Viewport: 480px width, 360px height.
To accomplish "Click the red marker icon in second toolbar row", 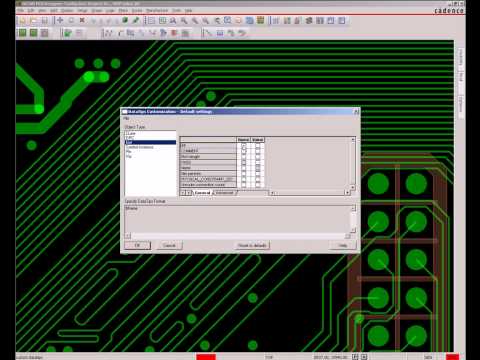I will pos(174,33).
